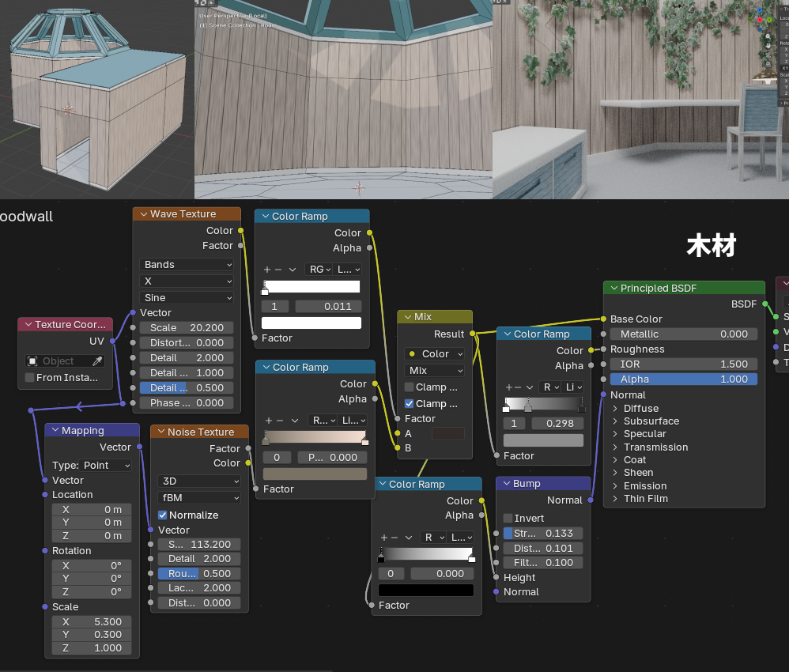This screenshot has height=672, width=789.
Task: Click the Wave Texture Scale field
Action: coord(187,328)
